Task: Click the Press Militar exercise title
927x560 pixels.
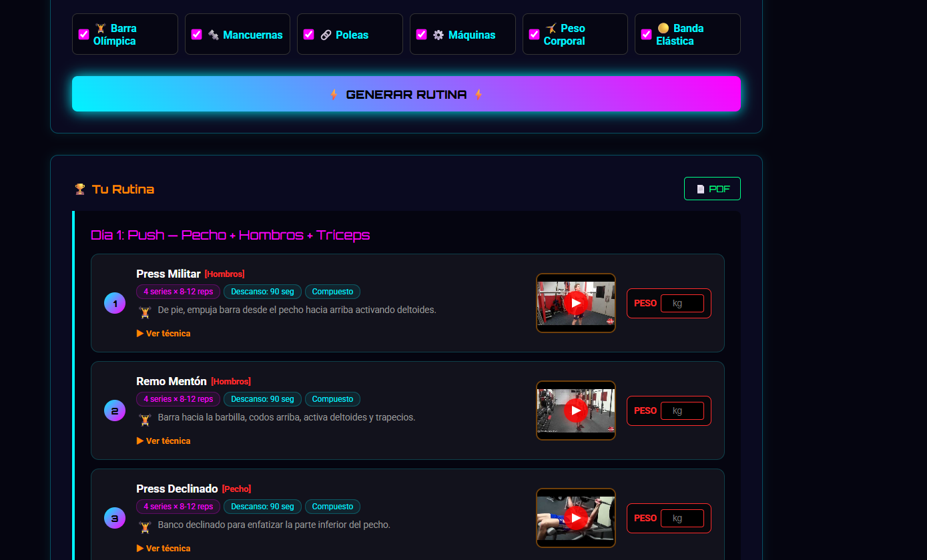Action: (x=168, y=274)
